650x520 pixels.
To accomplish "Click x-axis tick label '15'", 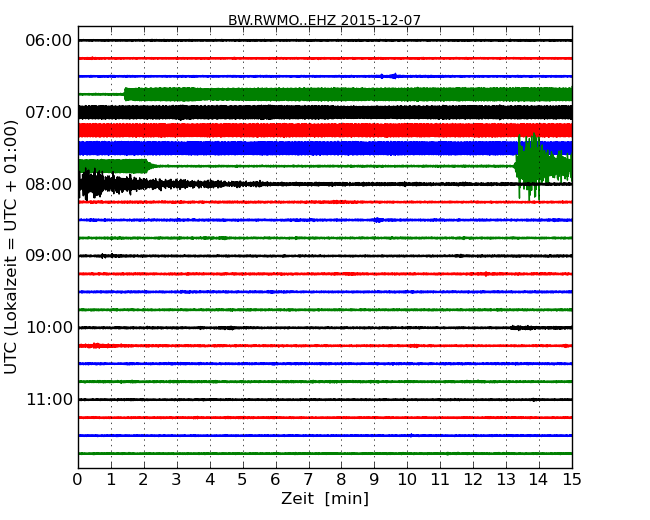I will [x=572, y=480].
